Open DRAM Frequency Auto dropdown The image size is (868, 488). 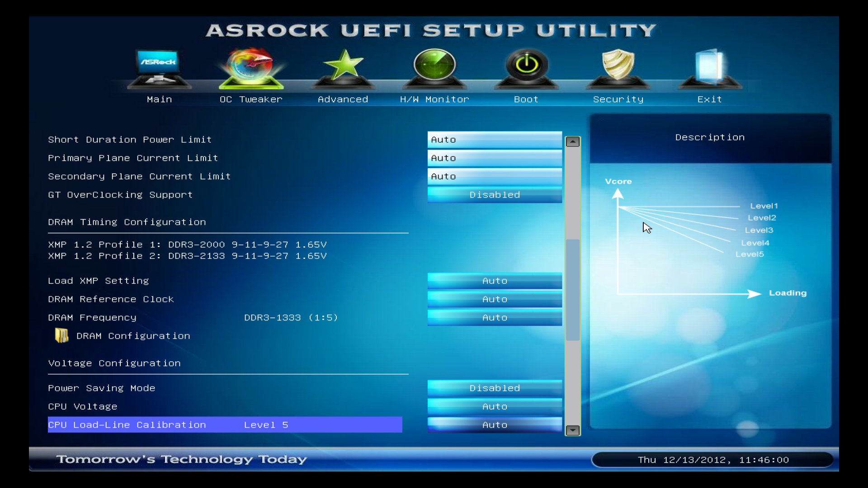(495, 318)
